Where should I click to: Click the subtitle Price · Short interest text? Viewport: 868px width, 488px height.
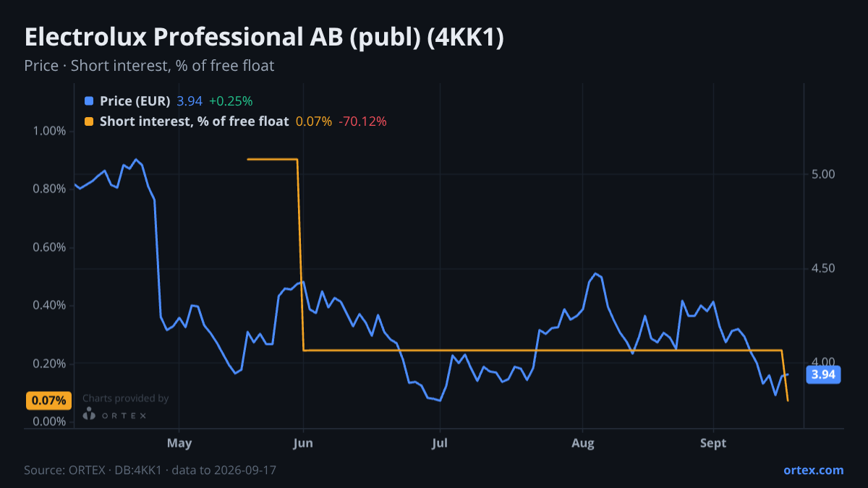click(x=149, y=66)
